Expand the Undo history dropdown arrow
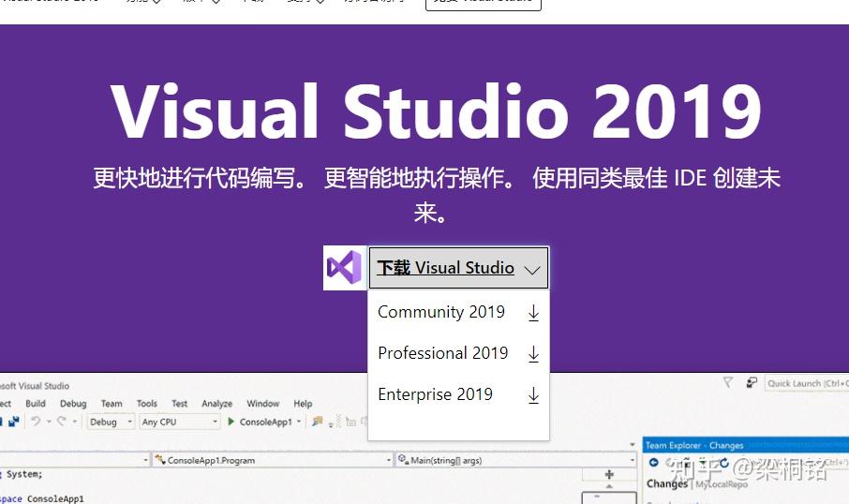Viewport: 849px width, 504px height. [x=49, y=422]
